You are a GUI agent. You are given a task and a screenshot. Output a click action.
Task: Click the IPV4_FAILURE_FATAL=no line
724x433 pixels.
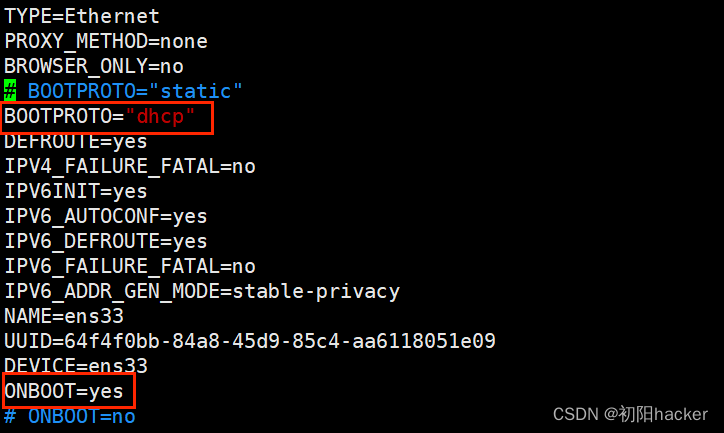pyautogui.click(x=130, y=166)
